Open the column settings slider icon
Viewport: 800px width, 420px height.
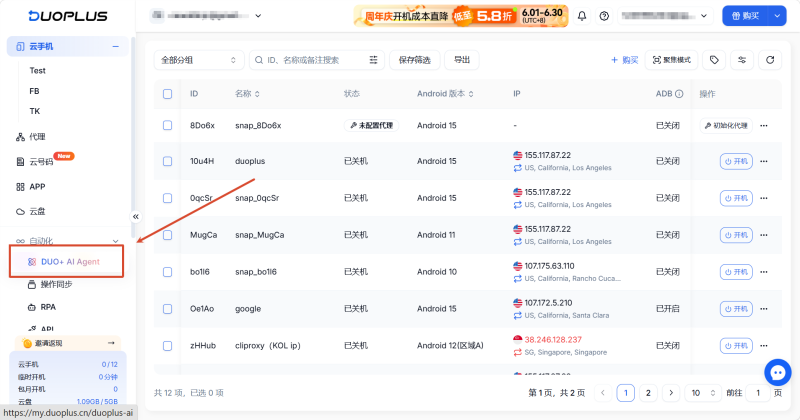click(x=742, y=60)
